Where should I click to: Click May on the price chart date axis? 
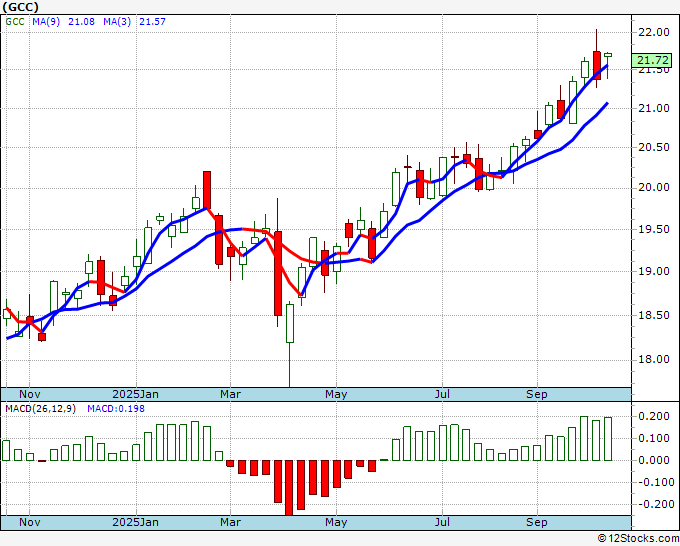click(x=336, y=394)
